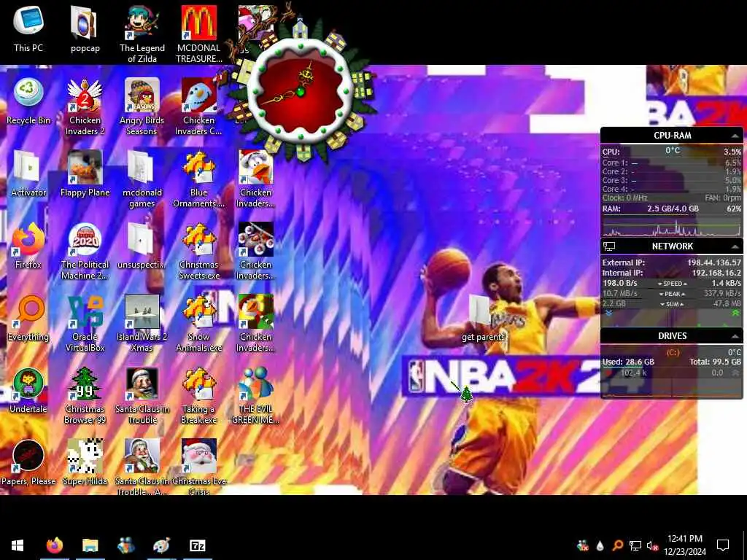Screen dimensions: 747x560
Task: Open File Explorer from the taskbar
Action: click(90, 545)
